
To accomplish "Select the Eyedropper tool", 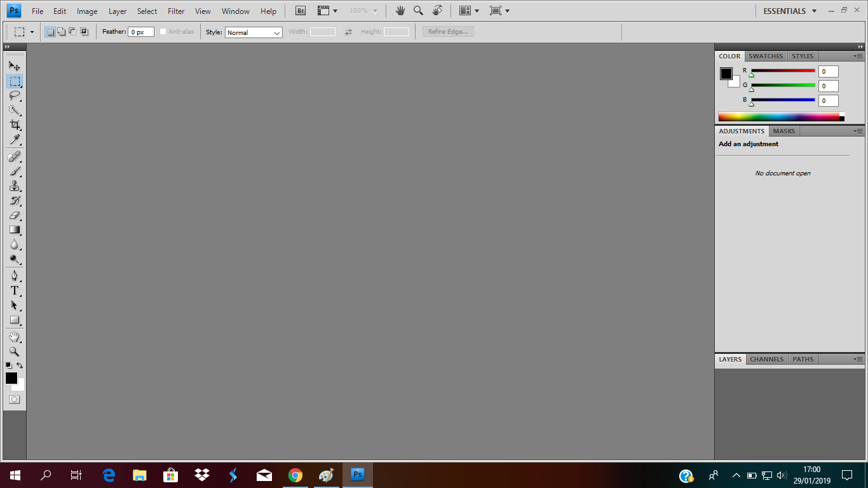I will point(15,140).
